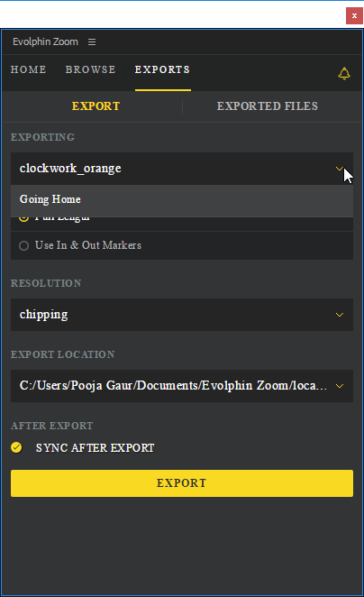The width and height of the screenshot is (364, 597).
Task: Switch to the Home tab
Action: click(29, 69)
